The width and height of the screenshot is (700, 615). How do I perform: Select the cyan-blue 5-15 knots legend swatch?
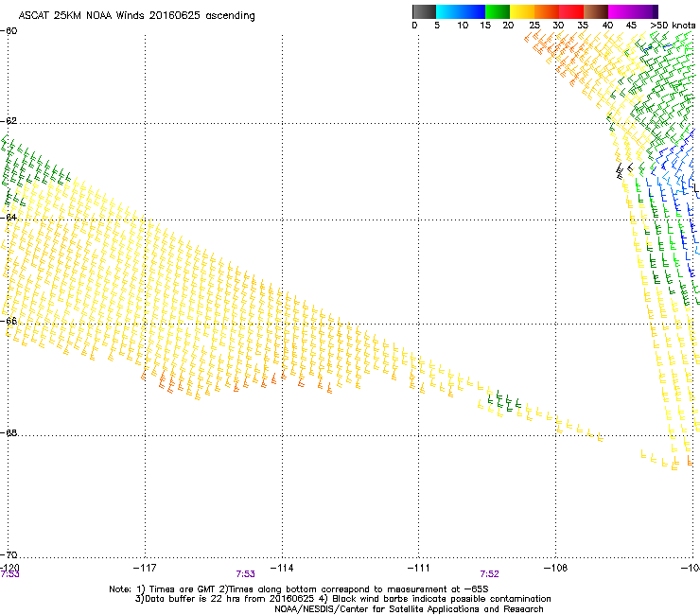(461, 11)
